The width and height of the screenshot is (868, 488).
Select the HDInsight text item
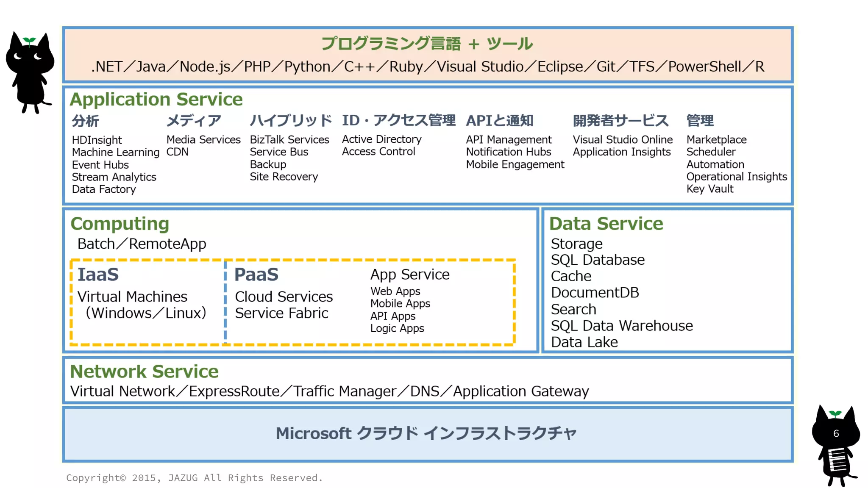point(97,140)
